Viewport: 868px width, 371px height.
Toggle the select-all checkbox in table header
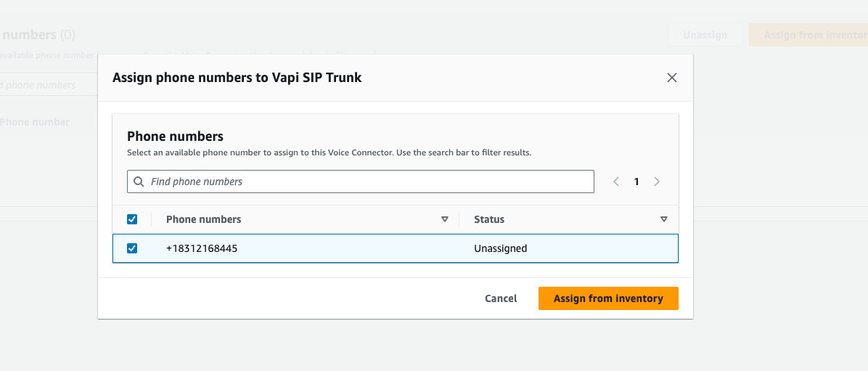point(132,219)
